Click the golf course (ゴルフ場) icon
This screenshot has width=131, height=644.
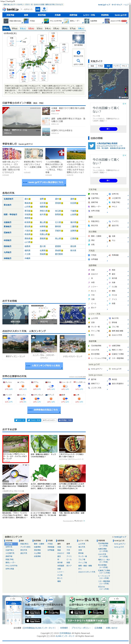(110, 327)
